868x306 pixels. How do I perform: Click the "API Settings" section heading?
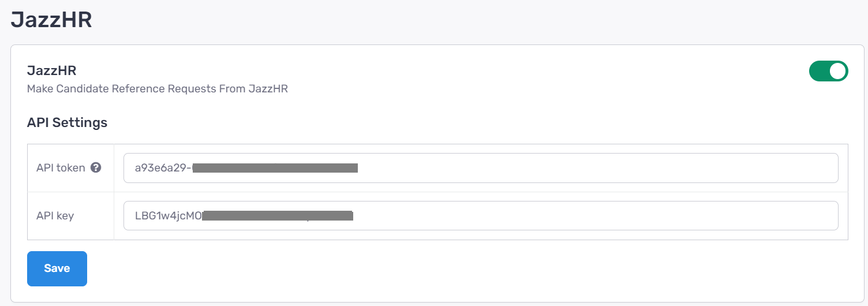pos(67,122)
